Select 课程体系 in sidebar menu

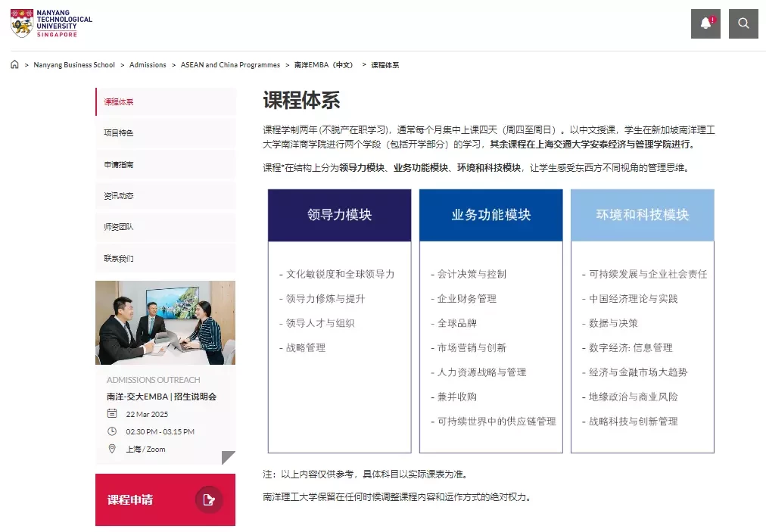point(166,101)
